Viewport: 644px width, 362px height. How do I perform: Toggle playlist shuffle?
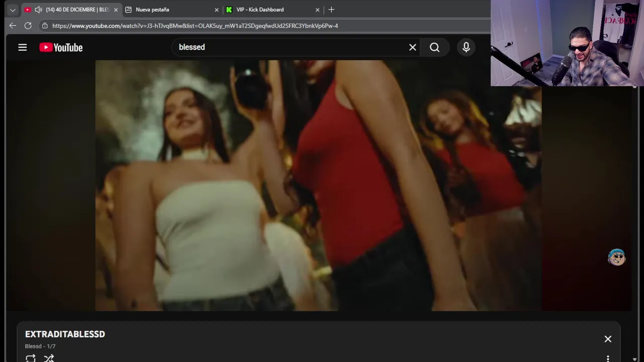coord(49,358)
